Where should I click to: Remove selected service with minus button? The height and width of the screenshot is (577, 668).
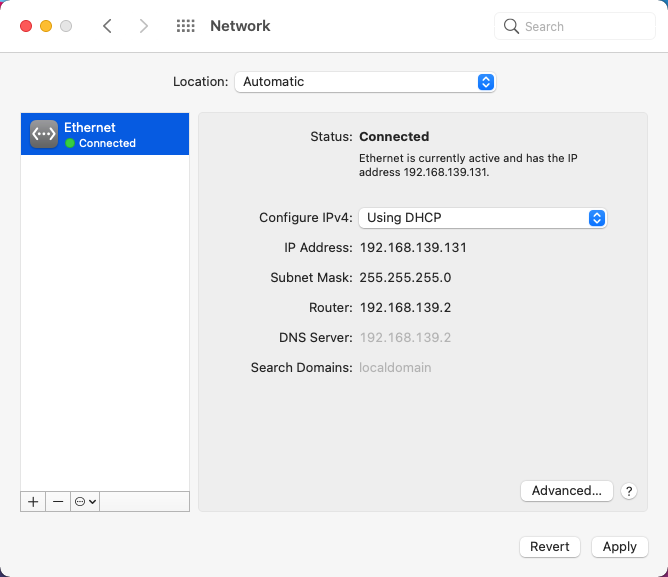[58, 501]
